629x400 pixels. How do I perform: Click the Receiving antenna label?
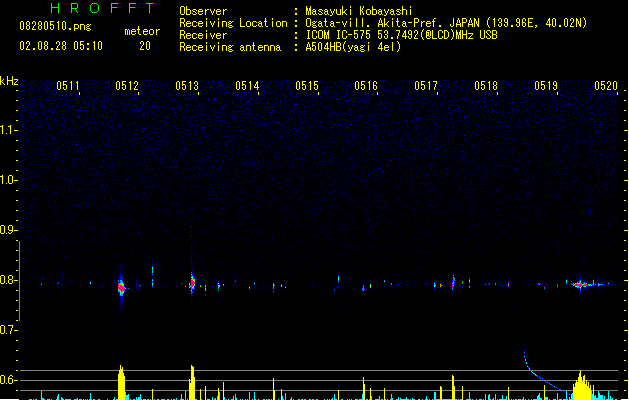click(x=230, y=47)
